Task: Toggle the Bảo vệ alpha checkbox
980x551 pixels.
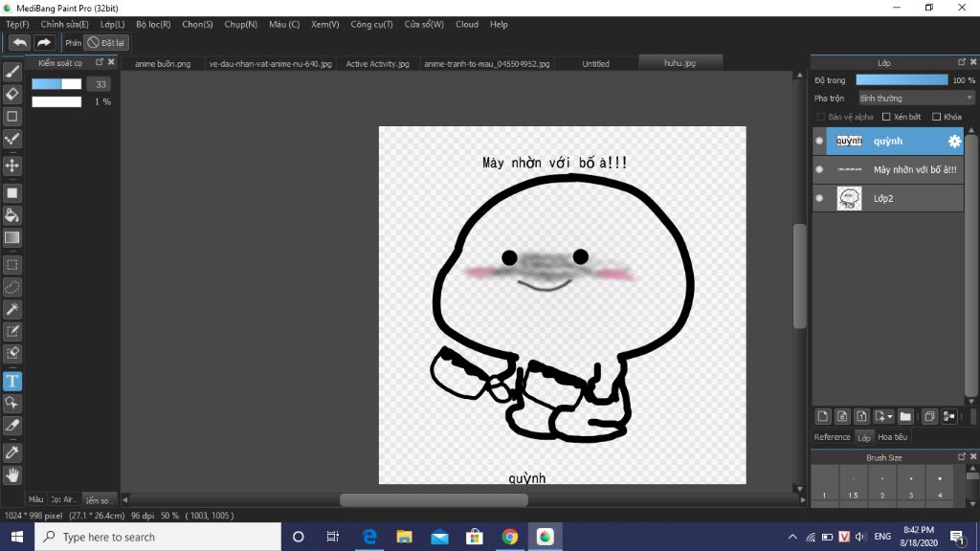Action: 820,117
